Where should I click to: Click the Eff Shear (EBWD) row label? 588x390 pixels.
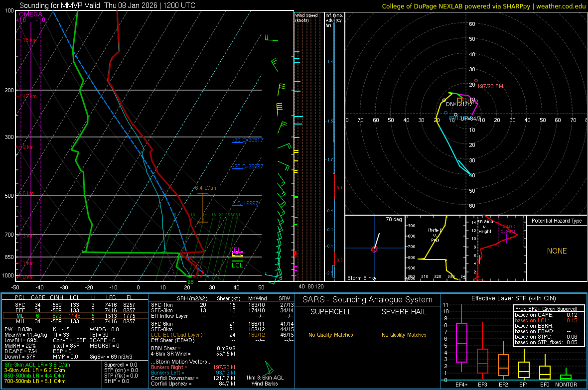173,340
